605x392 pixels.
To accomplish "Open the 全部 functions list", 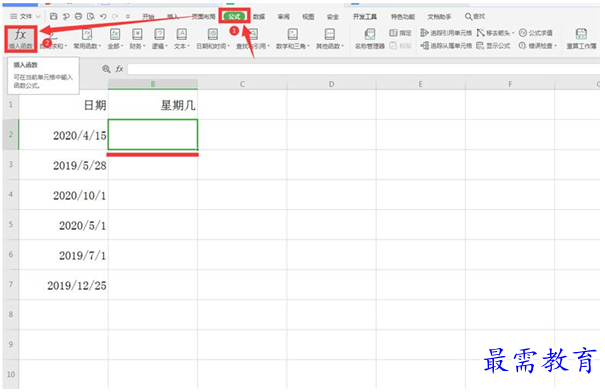I will click(115, 39).
